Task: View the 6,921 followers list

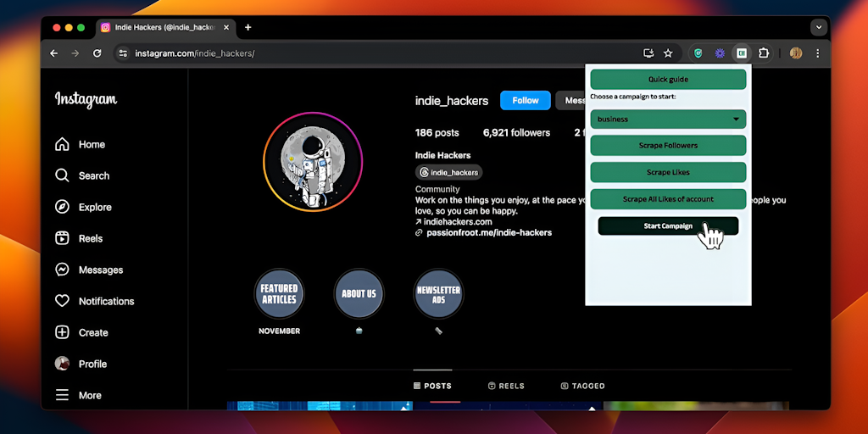Action: [x=516, y=133]
